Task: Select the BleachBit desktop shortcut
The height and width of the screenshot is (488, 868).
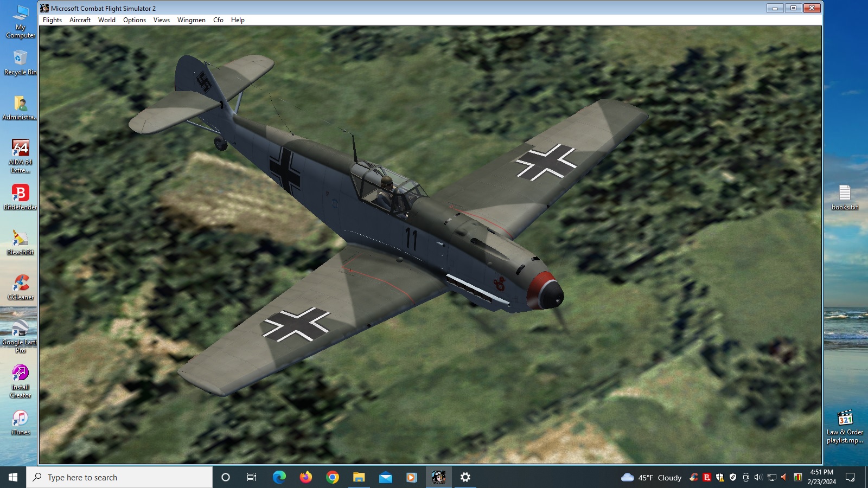Action: [21, 242]
